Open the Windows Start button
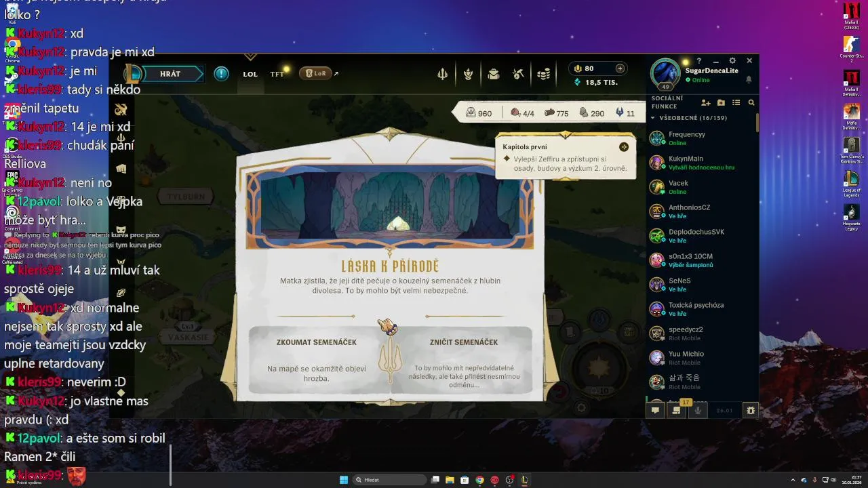 pyautogui.click(x=343, y=480)
